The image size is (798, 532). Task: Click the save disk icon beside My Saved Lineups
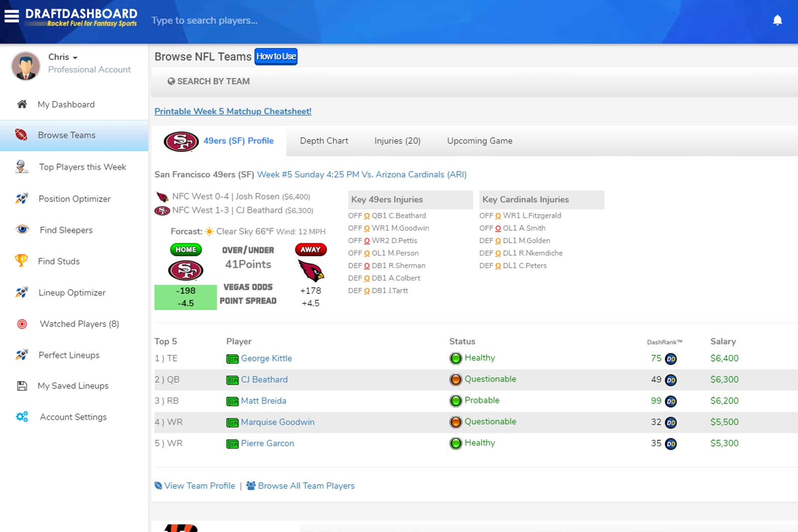[x=22, y=386]
